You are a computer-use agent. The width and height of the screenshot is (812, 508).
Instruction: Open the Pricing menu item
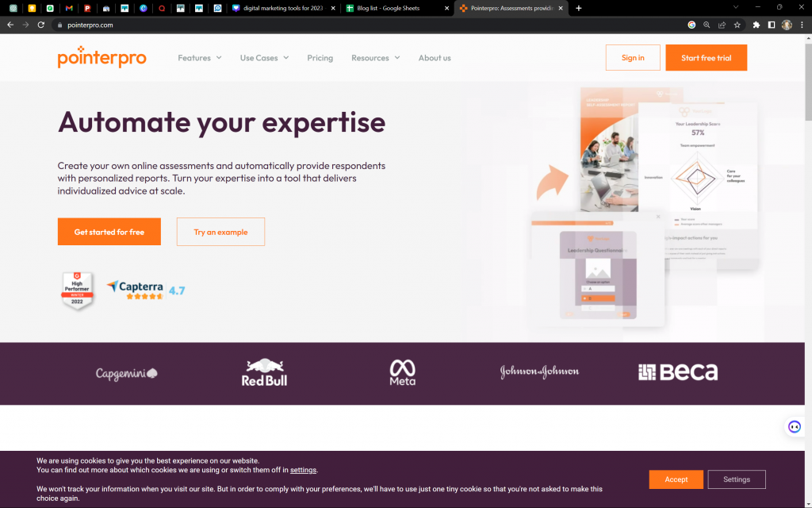tap(320, 57)
